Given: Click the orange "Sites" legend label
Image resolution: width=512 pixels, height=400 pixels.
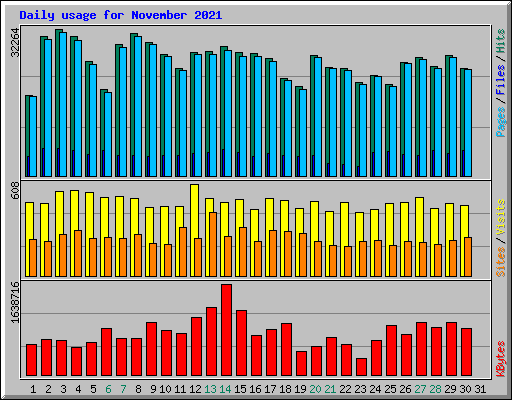Looking at the screenshot, I should pyautogui.click(x=500, y=262).
